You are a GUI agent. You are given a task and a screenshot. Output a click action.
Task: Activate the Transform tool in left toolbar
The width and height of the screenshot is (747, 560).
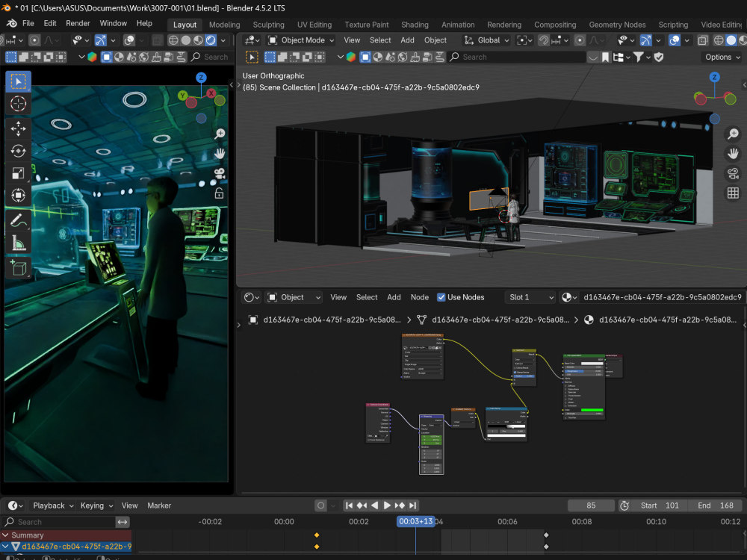(x=18, y=195)
